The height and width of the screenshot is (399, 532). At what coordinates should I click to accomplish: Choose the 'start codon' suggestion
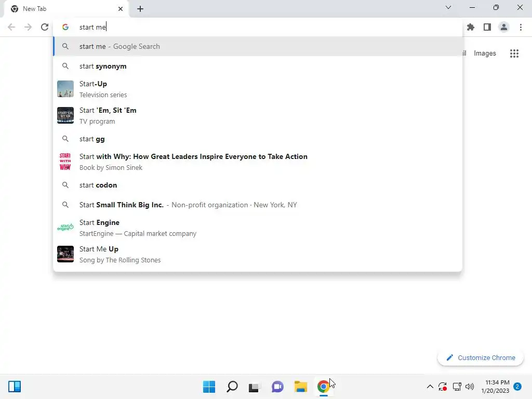258,185
